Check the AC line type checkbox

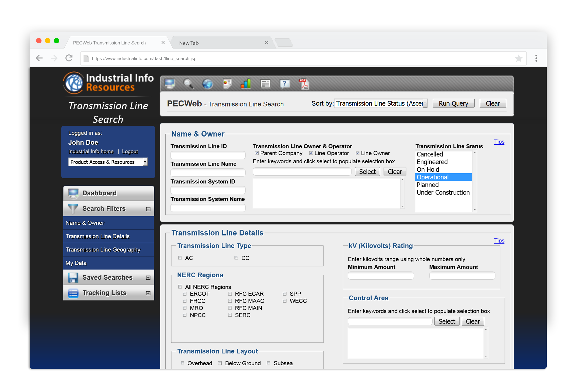pyautogui.click(x=180, y=258)
